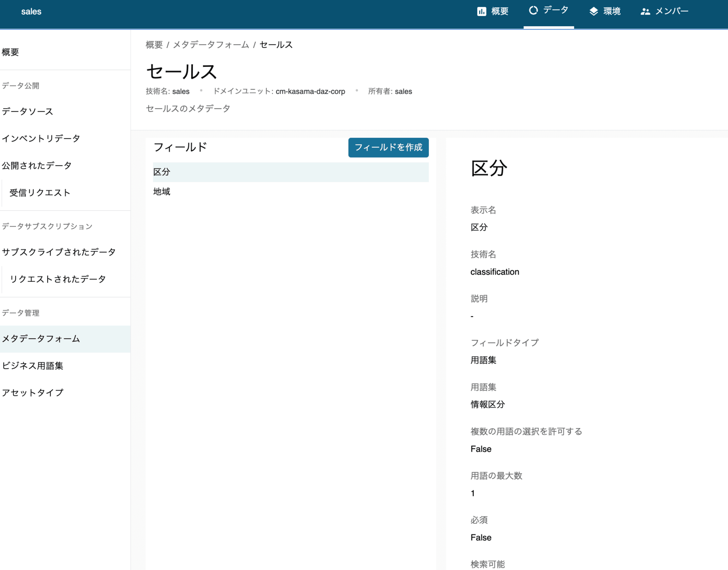Click the sales project name in header

coord(31,12)
